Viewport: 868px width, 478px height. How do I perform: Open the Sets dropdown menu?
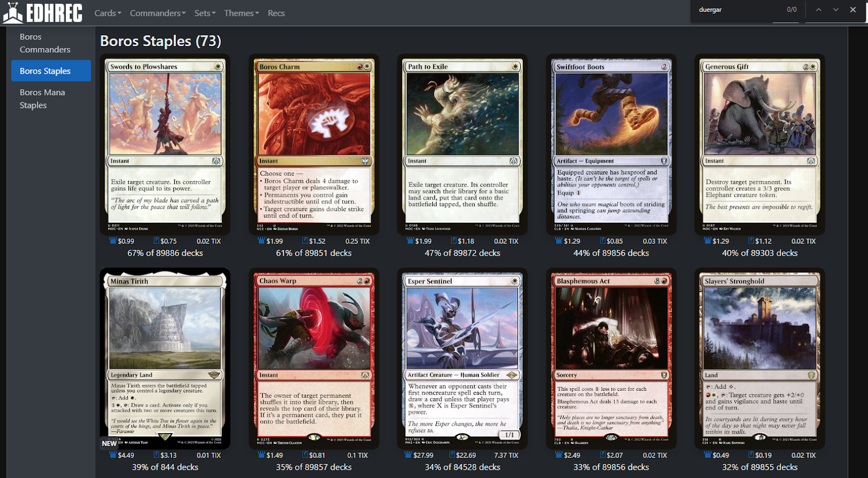pos(205,13)
